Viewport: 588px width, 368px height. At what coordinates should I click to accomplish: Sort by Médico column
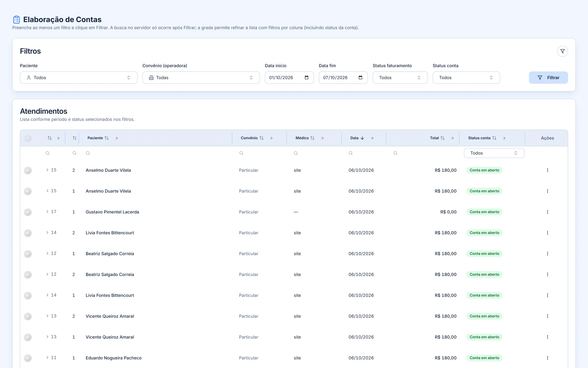pos(312,138)
